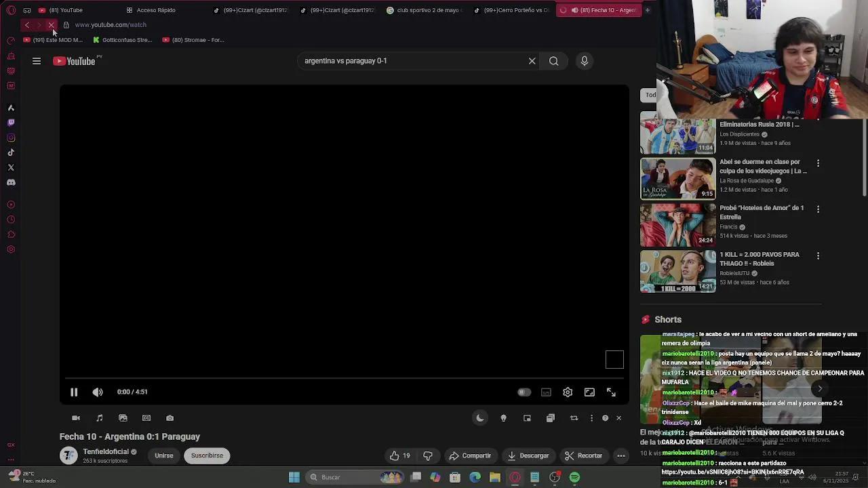Toggle dark mode moon icon

click(x=480, y=418)
